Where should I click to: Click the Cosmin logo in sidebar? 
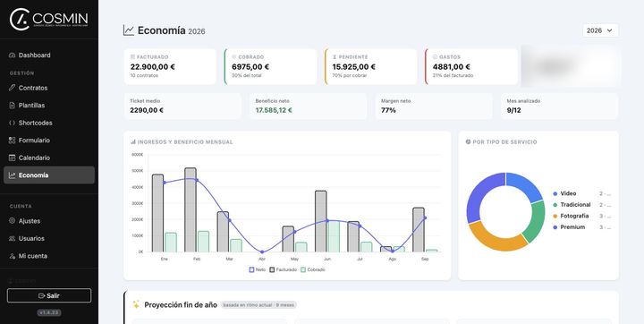point(48,19)
